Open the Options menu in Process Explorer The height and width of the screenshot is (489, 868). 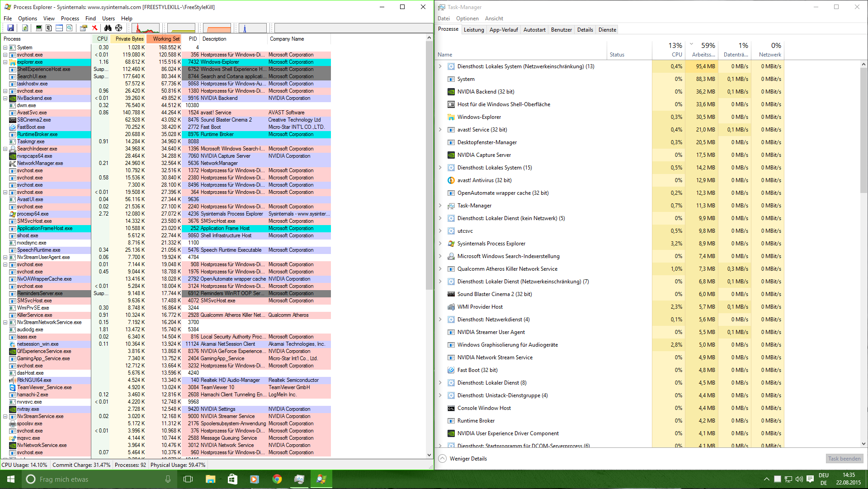pyautogui.click(x=27, y=19)
